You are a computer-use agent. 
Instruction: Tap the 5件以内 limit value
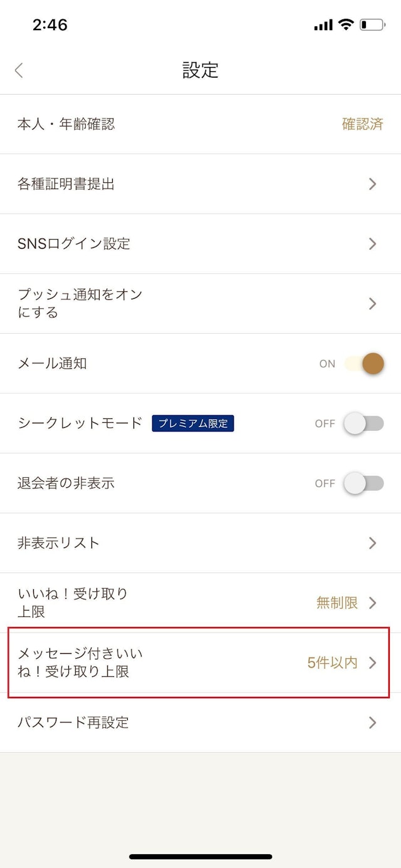pos(332,663)
